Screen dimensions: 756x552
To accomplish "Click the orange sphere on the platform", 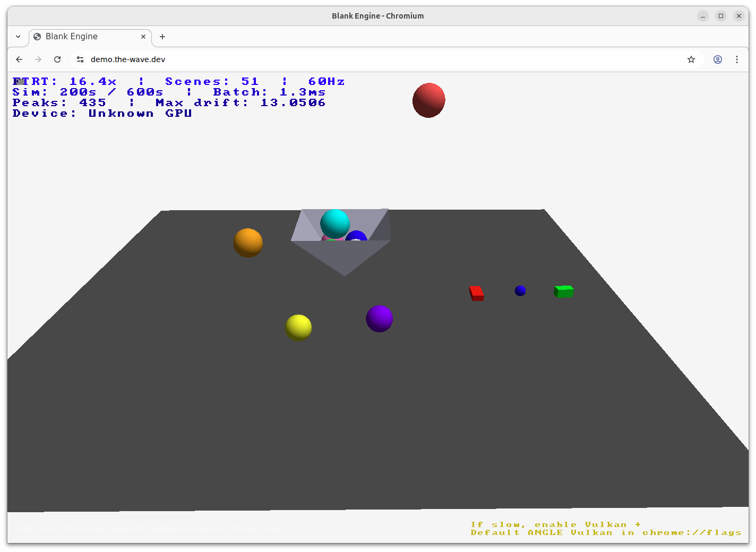I will click(x=248, y=243).
